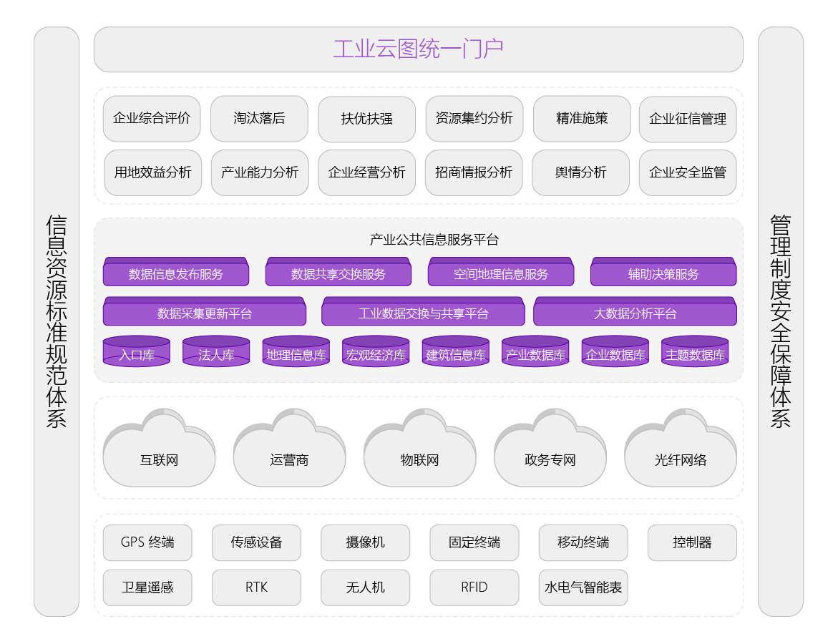Select the 摄像机 box
Screen dimensions: 838x644
click(366, 542)
